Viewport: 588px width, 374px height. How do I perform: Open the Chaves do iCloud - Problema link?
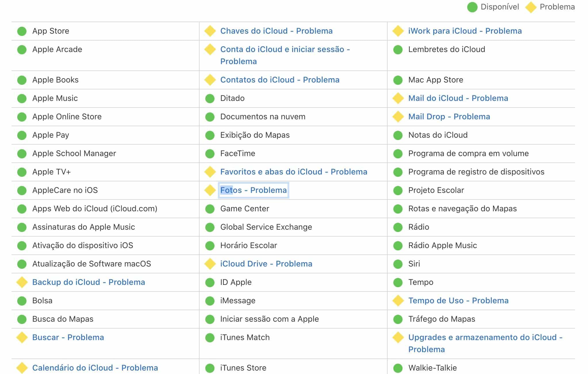(276, 31)
